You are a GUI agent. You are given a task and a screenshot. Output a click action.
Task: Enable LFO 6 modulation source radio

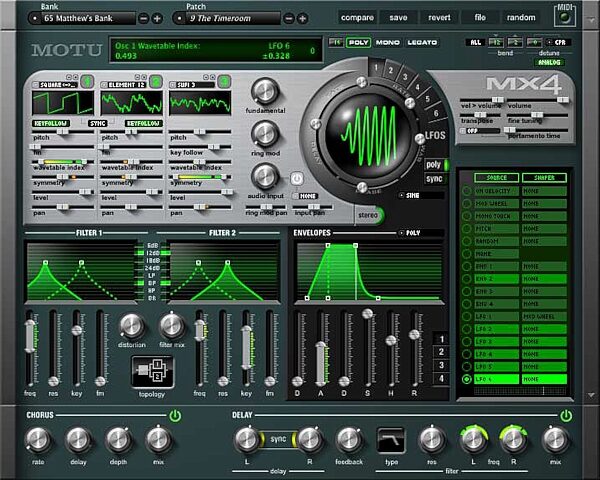pyautogui.click(x=466, y=379)
